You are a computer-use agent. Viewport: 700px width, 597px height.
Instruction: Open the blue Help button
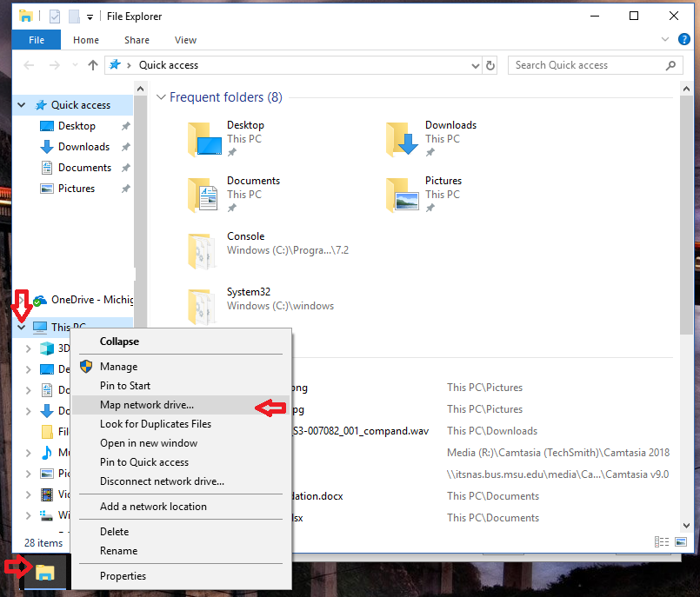click(x=684, y=38)
